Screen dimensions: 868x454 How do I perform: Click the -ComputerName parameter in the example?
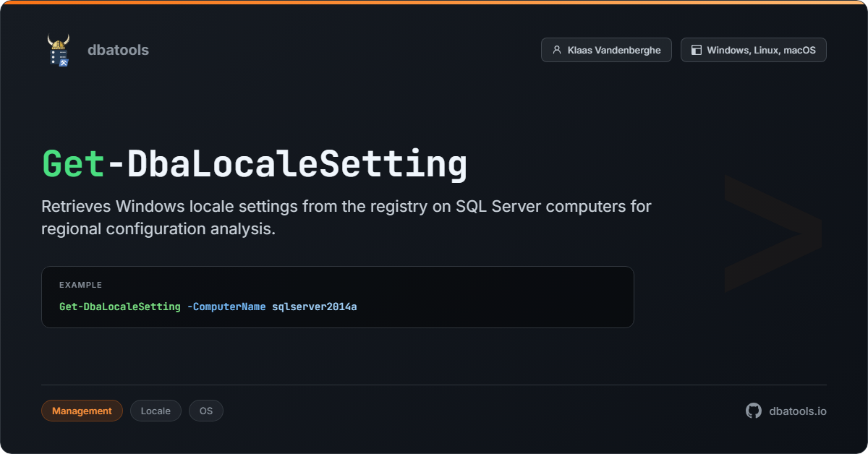[x=226, y=307]
